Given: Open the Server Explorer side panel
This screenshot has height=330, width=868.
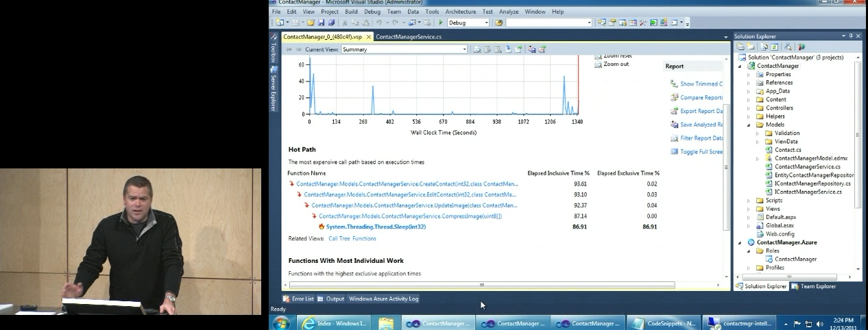Looking at the screenshot, I should coord(273,88).
